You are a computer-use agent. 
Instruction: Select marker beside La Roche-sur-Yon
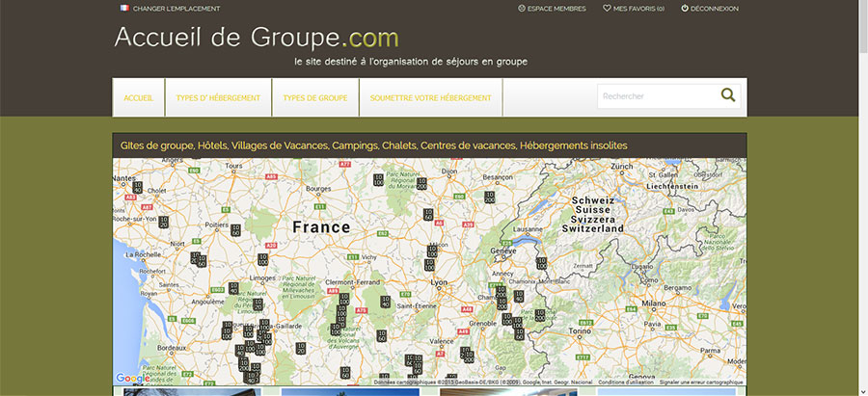pos(163,222)
